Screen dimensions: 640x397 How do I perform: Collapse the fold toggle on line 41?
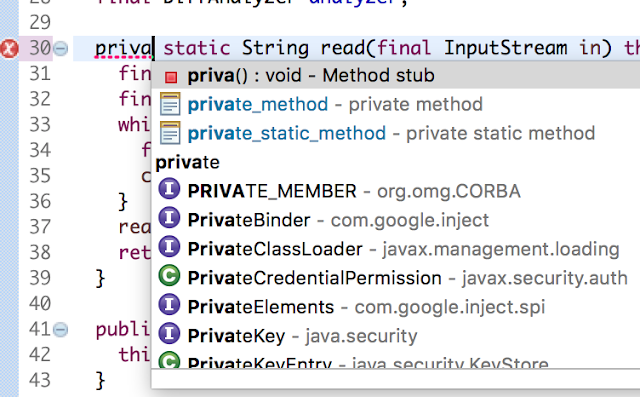[x=61, y=329]
